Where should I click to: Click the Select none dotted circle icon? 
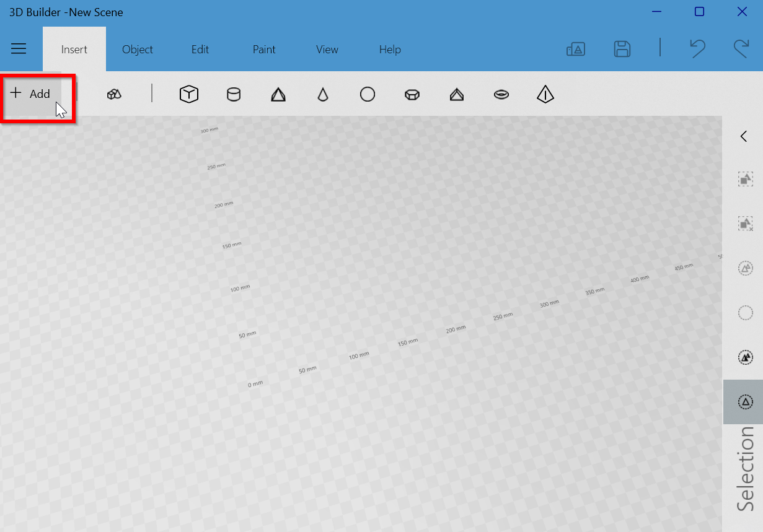tap(745, 313)
